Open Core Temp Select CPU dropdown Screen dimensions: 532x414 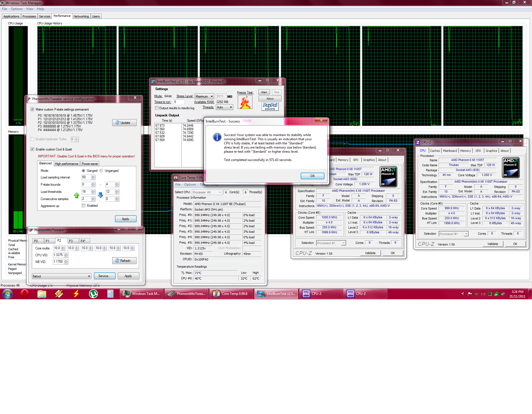click(x=207, y=192)
